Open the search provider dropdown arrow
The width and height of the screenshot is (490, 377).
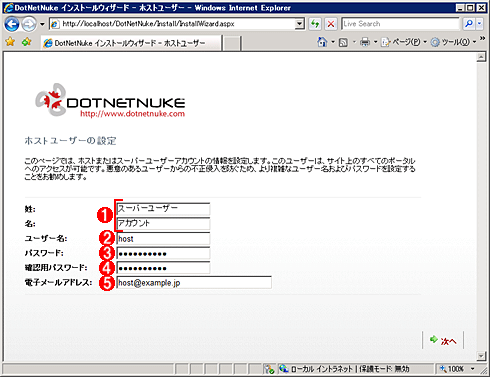[479, 24]
